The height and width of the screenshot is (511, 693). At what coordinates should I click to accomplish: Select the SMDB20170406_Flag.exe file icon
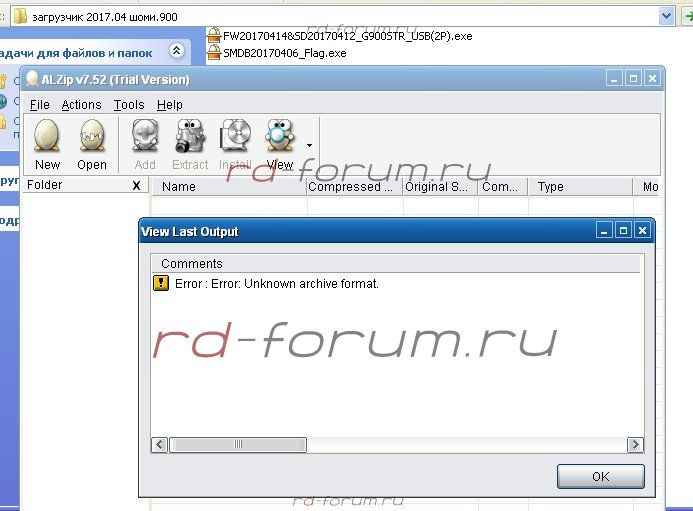point(214,52)
